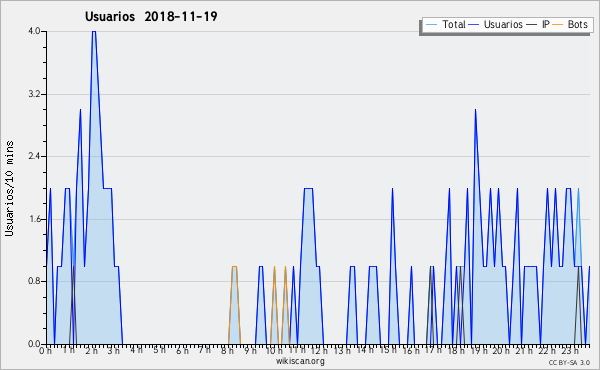600x370 pixels.
Task: Click the 2.4 y-axis value
Action: [x=34, y=156]
